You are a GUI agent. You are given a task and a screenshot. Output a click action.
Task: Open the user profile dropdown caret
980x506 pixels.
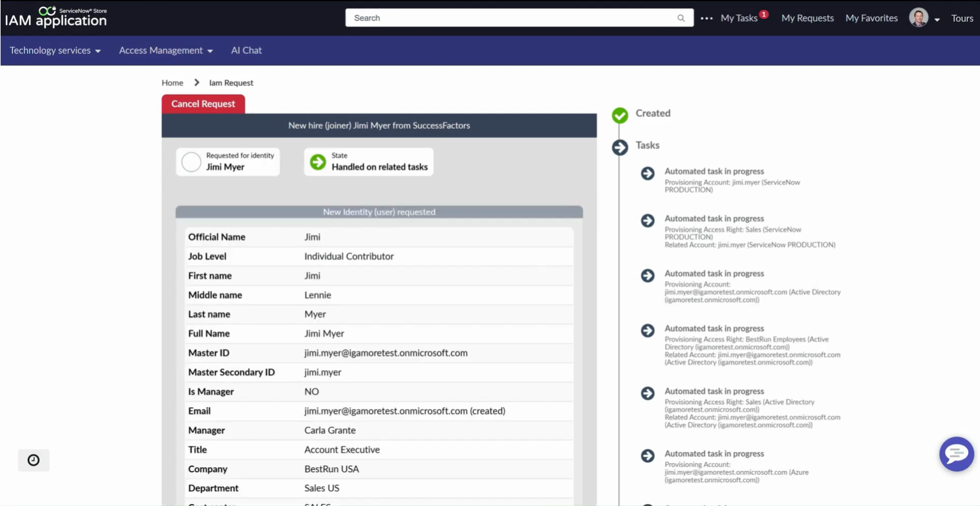(937, 19)
